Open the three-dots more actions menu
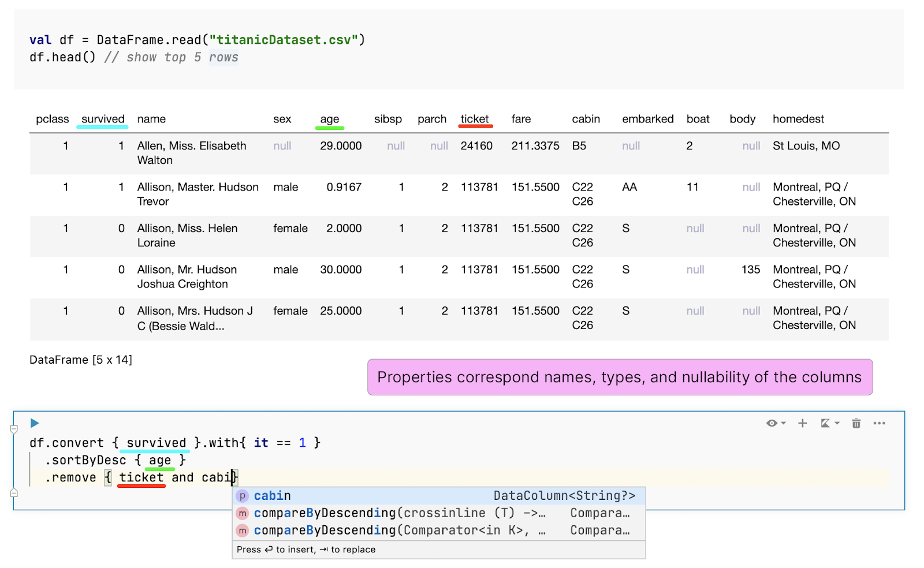 pos(879,423)
